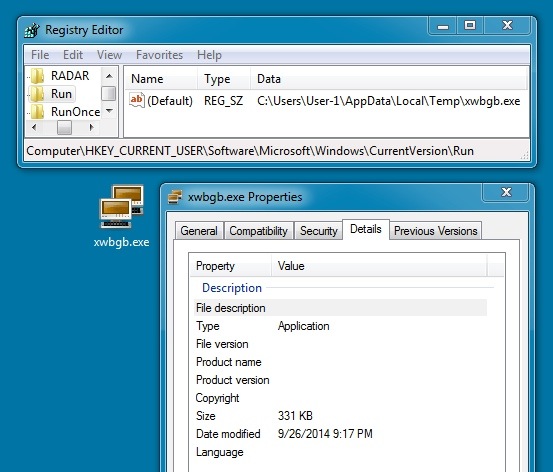
Task: Select the RADAR folder icon
Action: tap(37, 75)
